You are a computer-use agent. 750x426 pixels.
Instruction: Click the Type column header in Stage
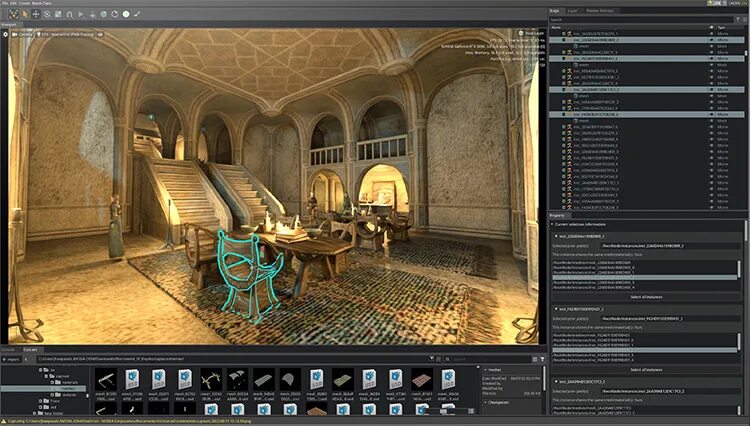tap(721, 28)
